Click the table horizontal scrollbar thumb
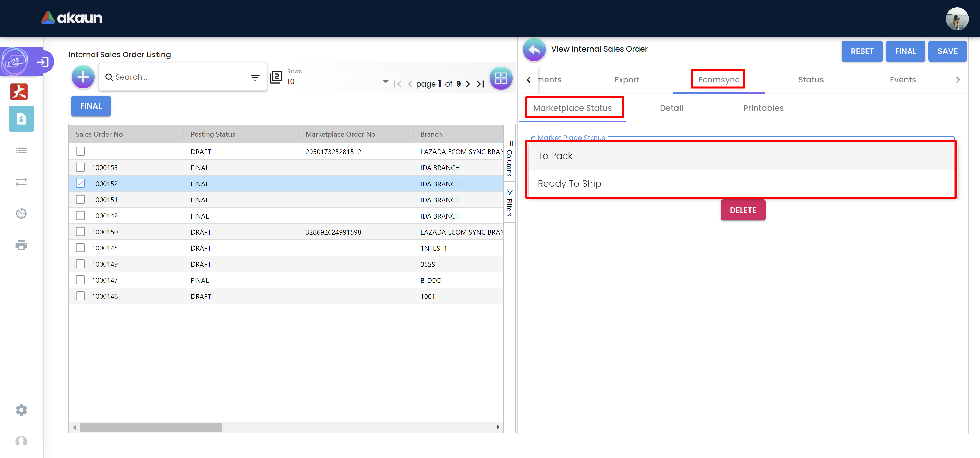 150,427
